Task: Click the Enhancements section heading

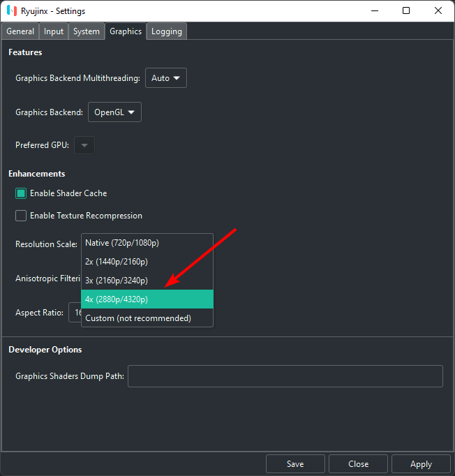Action: pyautogui.click(x=37, y=174)
